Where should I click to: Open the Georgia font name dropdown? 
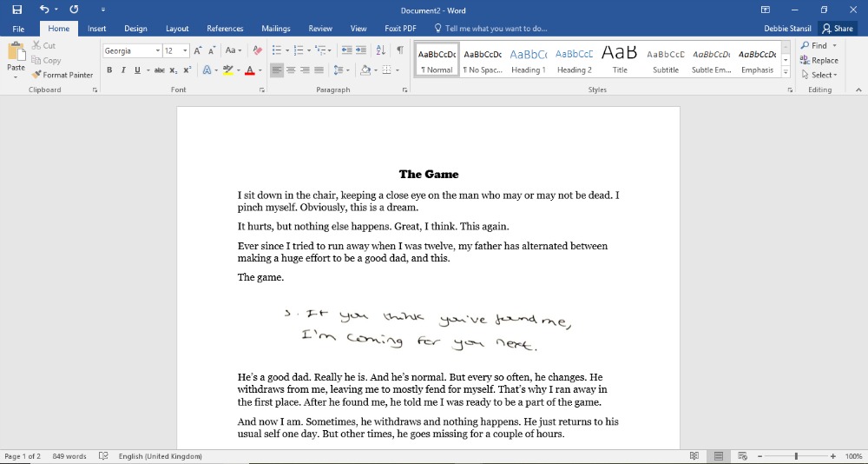click(x=158, y=50)
